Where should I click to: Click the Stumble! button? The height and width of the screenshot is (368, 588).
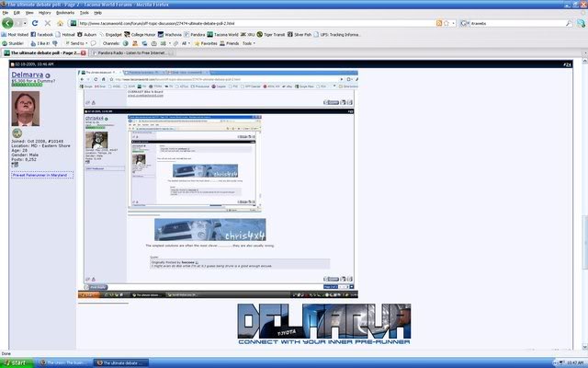coord(13,43)
